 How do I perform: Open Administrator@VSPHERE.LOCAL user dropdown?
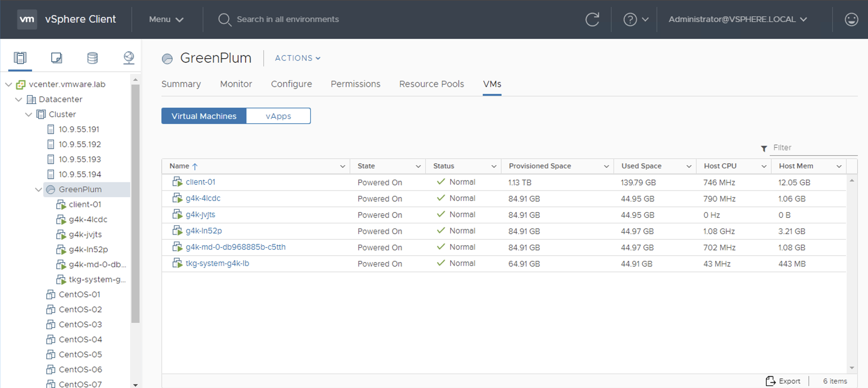point(738,19)
